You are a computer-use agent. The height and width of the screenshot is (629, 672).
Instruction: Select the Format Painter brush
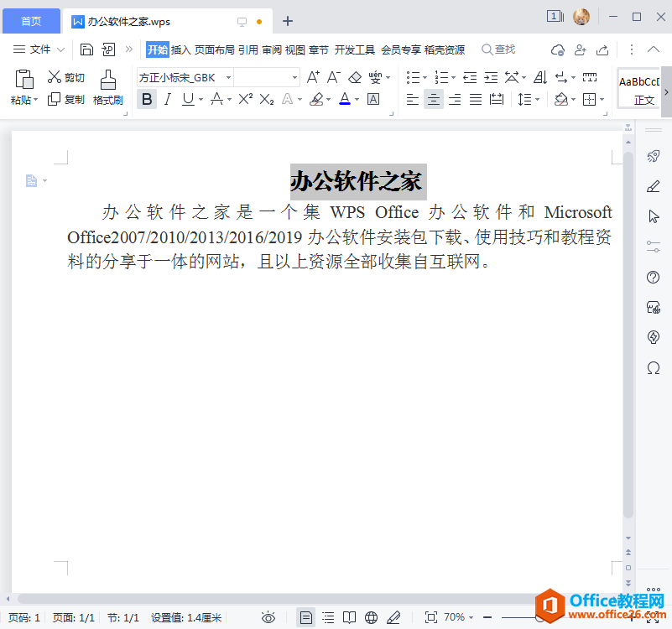coord(108,88)
